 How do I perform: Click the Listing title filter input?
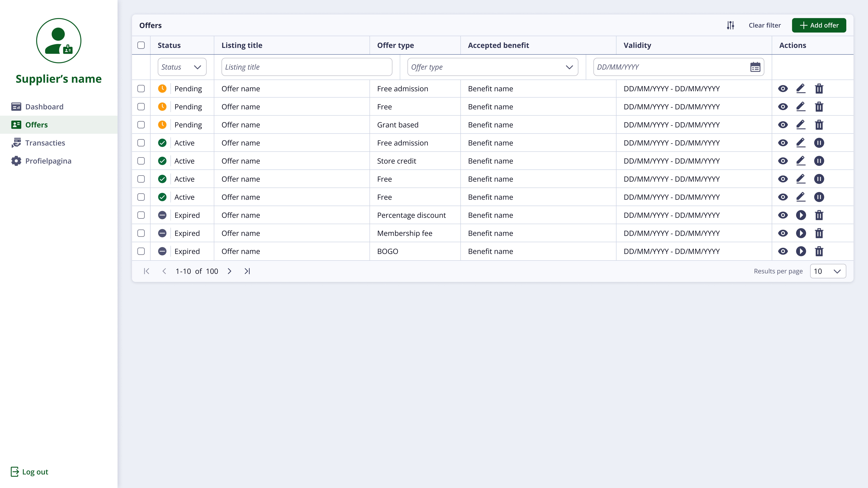[x=306, y=67]
